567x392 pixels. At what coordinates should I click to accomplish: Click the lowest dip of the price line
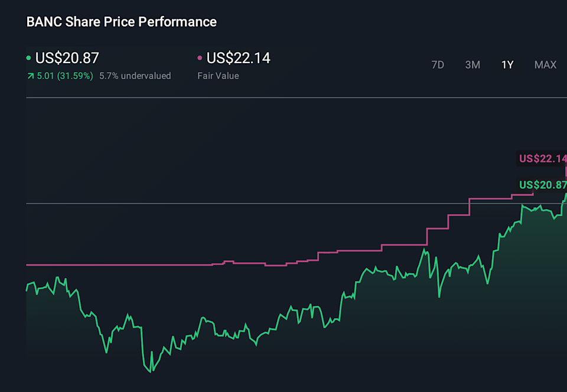click(152, 371)
